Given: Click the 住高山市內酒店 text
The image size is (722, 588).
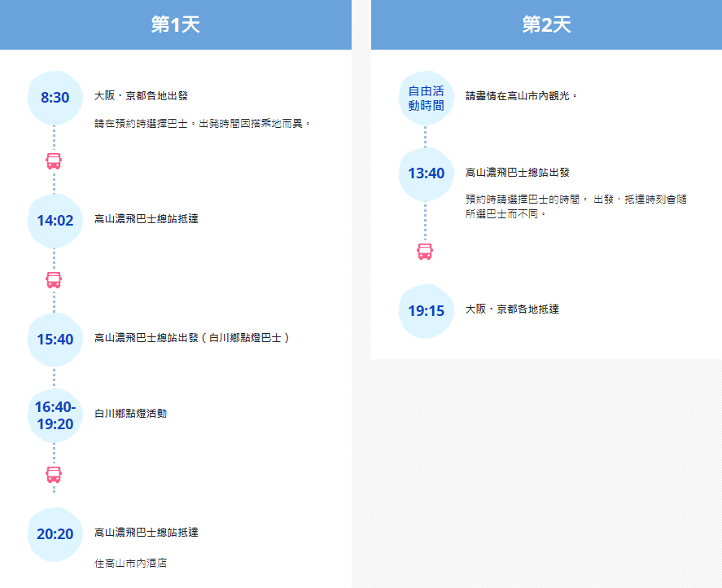Looking at the screenshot, I should click(x=130, y=563).
